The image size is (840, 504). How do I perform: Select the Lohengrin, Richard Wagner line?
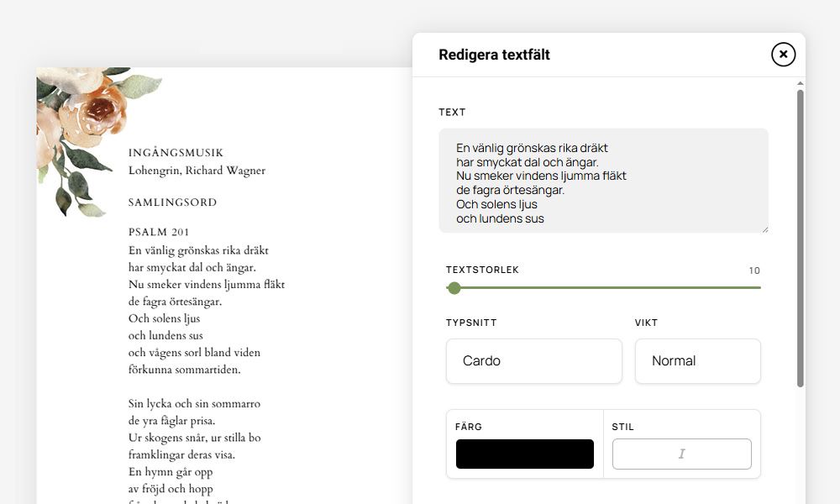pos(197,171)
